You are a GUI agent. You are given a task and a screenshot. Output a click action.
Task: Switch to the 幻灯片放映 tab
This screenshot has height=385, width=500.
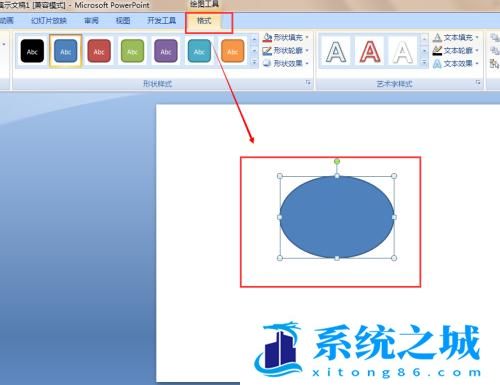(49, 21)
